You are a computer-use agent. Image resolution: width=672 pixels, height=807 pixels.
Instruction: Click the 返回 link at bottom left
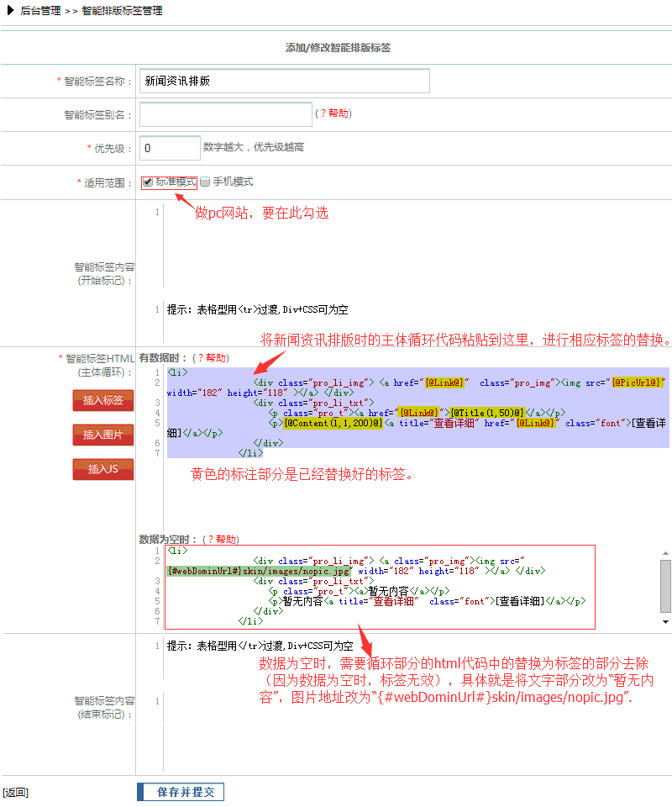click(16, 792)
